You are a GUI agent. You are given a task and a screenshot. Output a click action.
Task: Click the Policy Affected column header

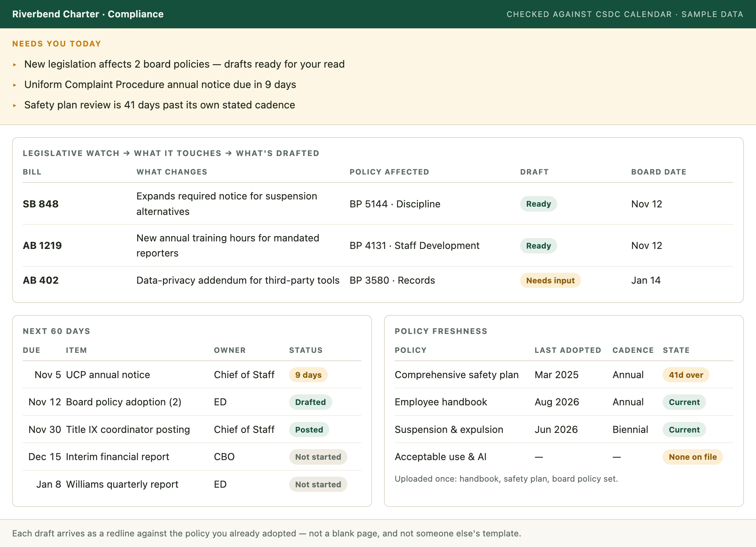point(389,172)
